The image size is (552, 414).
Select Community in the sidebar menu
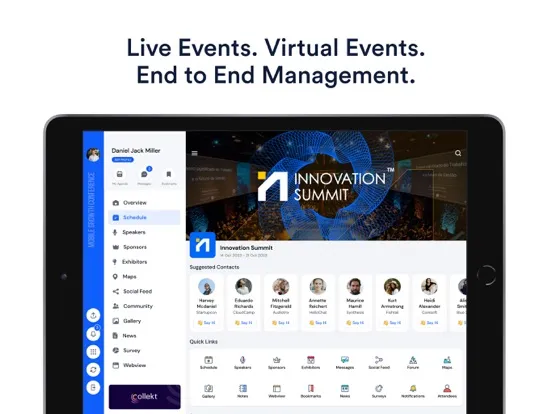(x=144, y=306)
